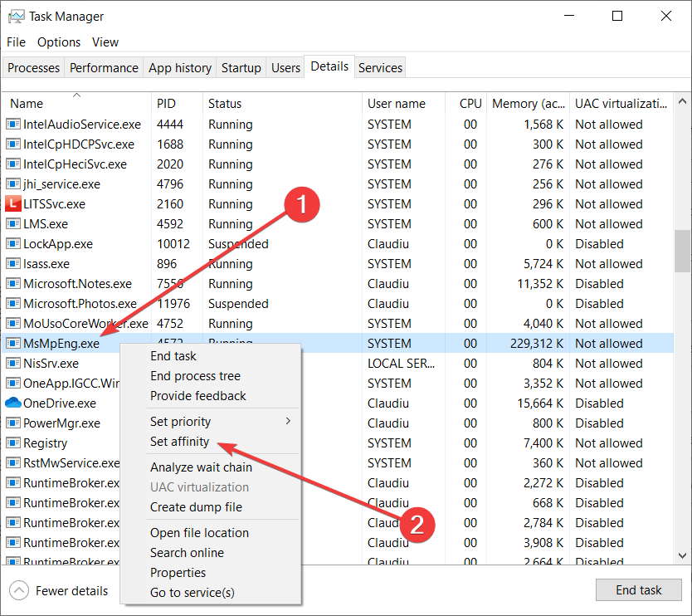
Task: Click the Registry process icon
Action: pyautogui.click(x=12, y=443)
